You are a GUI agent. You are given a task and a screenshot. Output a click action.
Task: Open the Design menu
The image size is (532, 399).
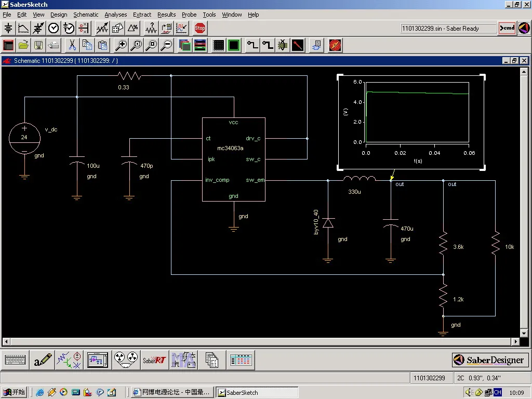59,15
